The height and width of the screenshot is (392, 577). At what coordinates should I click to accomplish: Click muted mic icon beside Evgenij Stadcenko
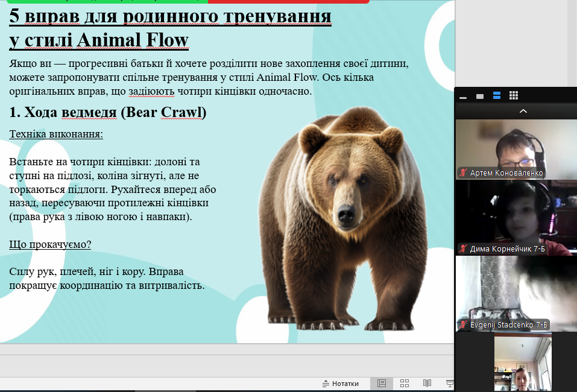[x=463, y=324]
